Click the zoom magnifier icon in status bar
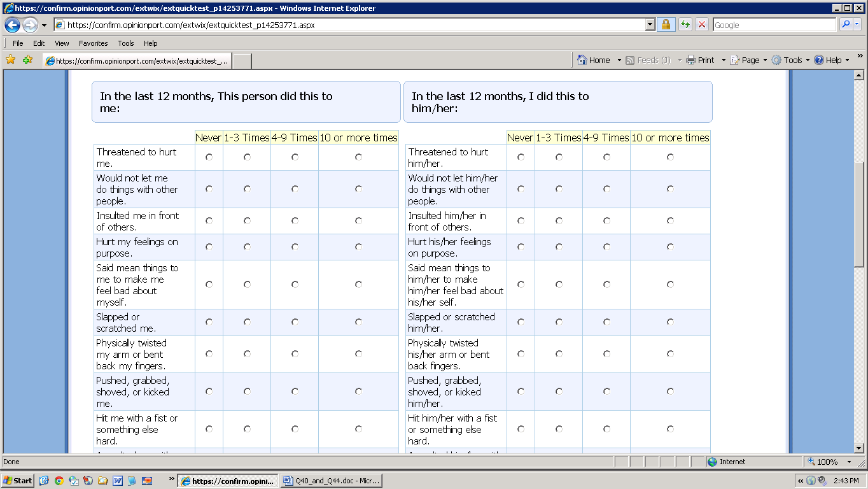Viewport: 868px width, 489px height. pos(811,462)
